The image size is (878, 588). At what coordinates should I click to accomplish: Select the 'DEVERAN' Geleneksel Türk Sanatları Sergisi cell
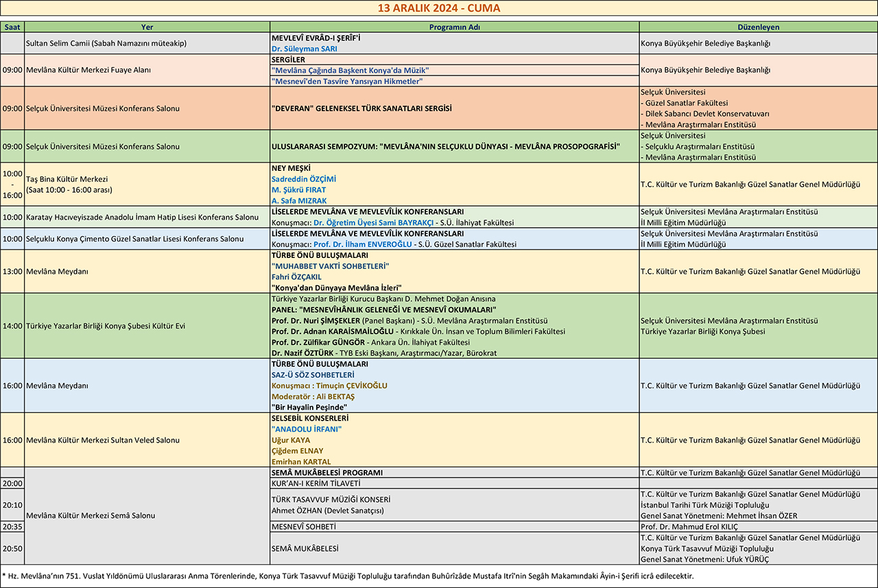click(x=361, y=108)
